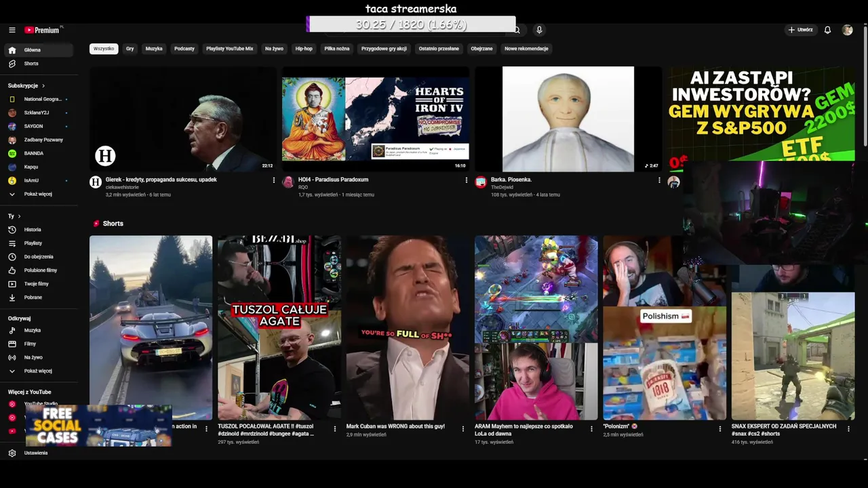Open options menu for Gierek video

[274, 180]
